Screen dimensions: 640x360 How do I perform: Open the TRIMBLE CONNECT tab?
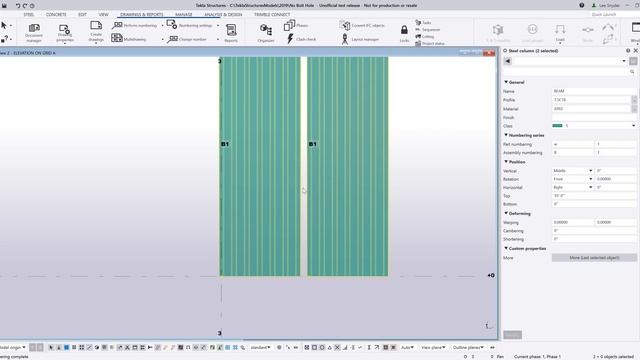click(272, 14)
